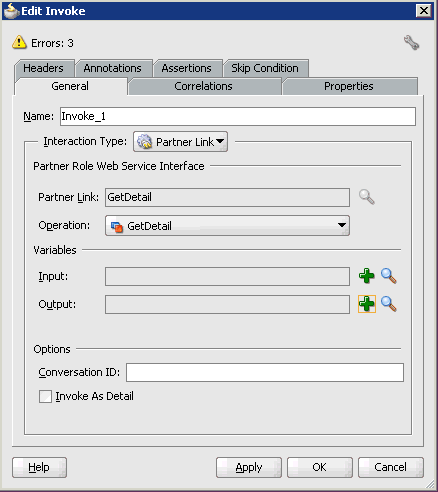Click the Partner Link field showing GetDetail
Image resolution: width=438 pixels, height=492 pixels.
[227, 197]
